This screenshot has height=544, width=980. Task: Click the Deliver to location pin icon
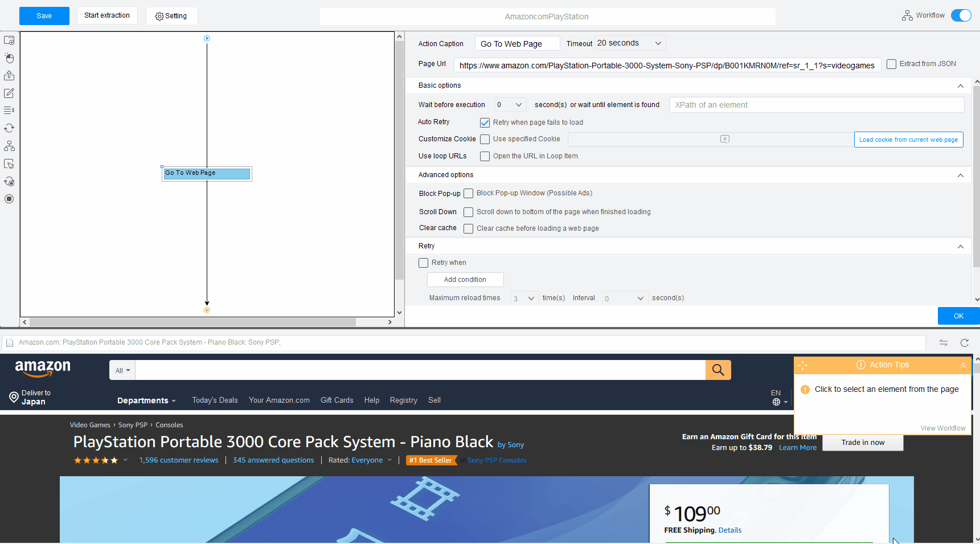coord(14,397)
